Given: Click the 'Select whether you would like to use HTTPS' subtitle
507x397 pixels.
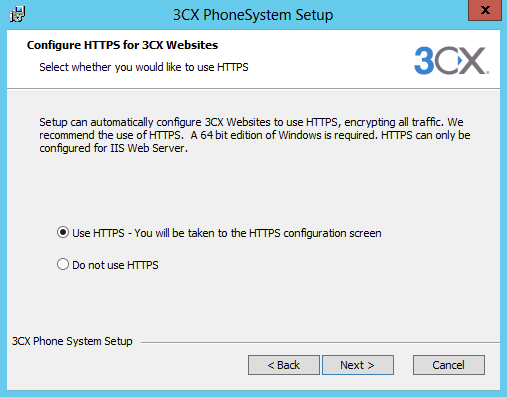Looking at the screenshot, I should pos(144,67).
